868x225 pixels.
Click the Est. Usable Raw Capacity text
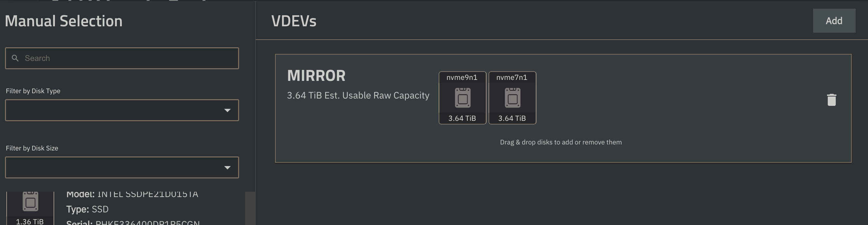(377, 96)
